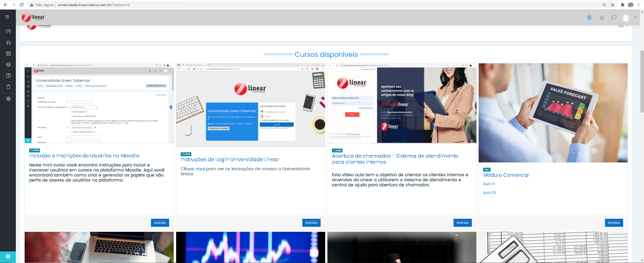The width and height of the screenshot is (644, 263).
Task: Go back in browser history
Action: (6, 5)
